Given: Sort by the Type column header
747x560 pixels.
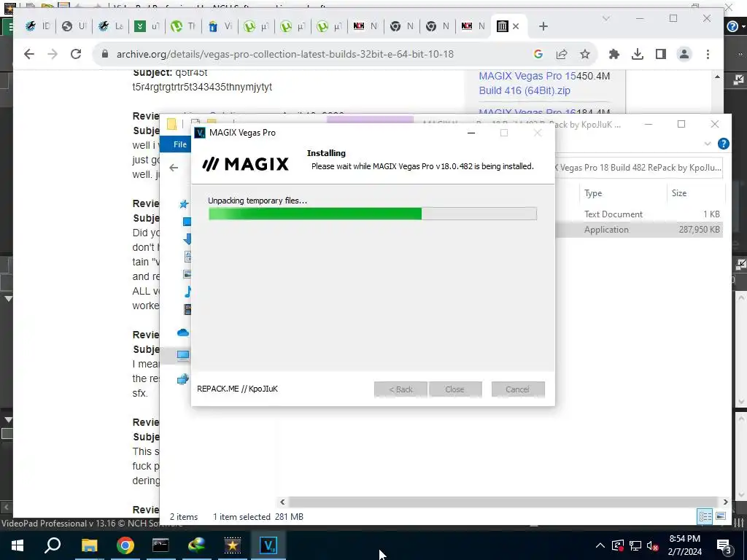Looking at the screenshot, I should 593,192.
